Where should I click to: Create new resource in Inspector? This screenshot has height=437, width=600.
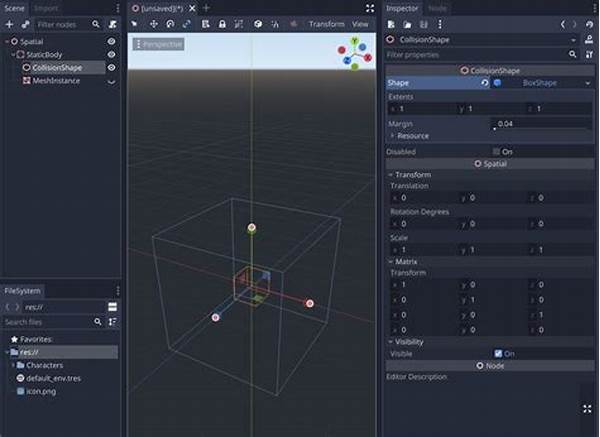[391, 24]
